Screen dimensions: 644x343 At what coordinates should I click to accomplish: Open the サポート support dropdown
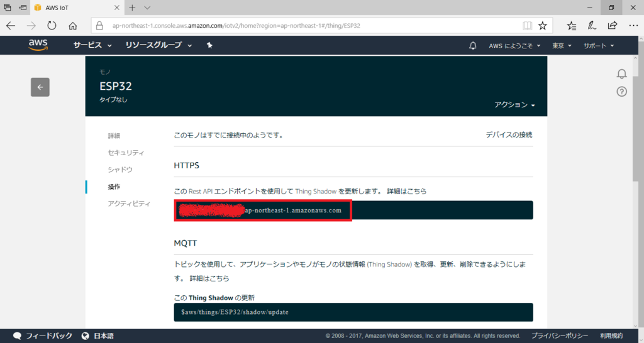pos(599,45)
